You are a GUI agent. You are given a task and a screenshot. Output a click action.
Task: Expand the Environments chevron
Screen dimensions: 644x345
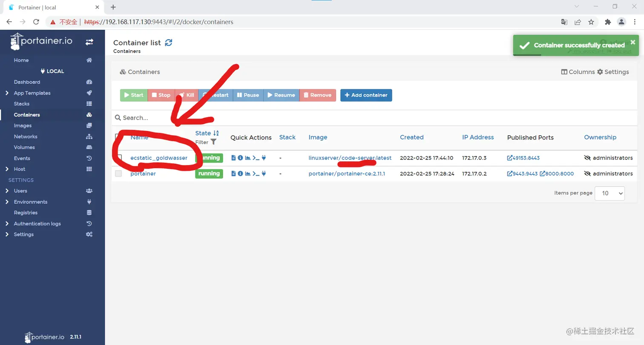click(7, 202)
